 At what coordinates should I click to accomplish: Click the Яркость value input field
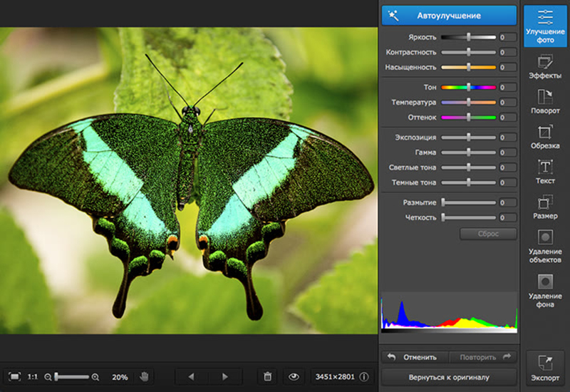pyautogui.click(x=507, y=37)
